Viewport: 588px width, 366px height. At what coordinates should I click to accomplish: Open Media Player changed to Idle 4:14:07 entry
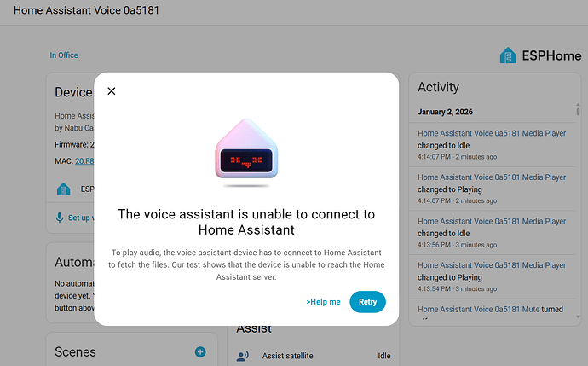(x=492, y=145)
